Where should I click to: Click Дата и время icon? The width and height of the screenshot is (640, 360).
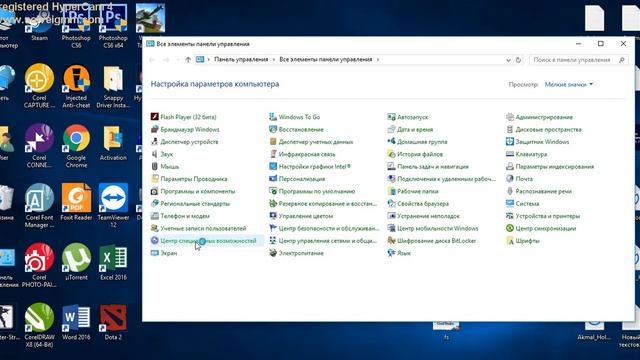tap(391, 129)
